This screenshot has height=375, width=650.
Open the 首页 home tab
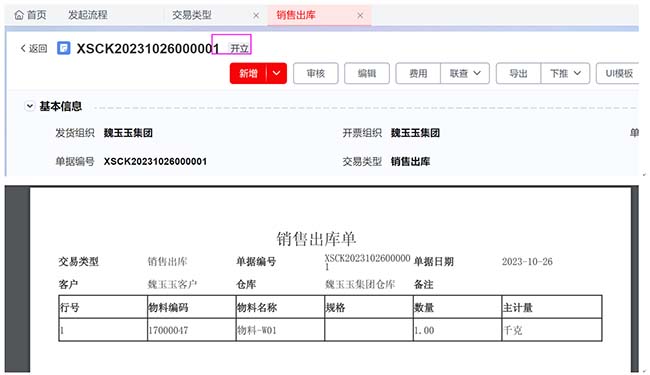pyautogui.click(x=30, y=15)
